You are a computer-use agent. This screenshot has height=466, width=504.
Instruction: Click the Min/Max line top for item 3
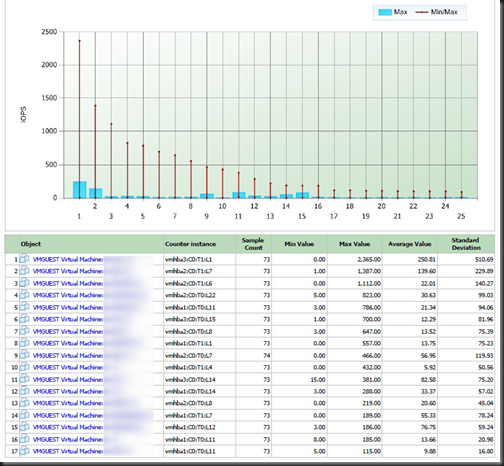(111, 124)
